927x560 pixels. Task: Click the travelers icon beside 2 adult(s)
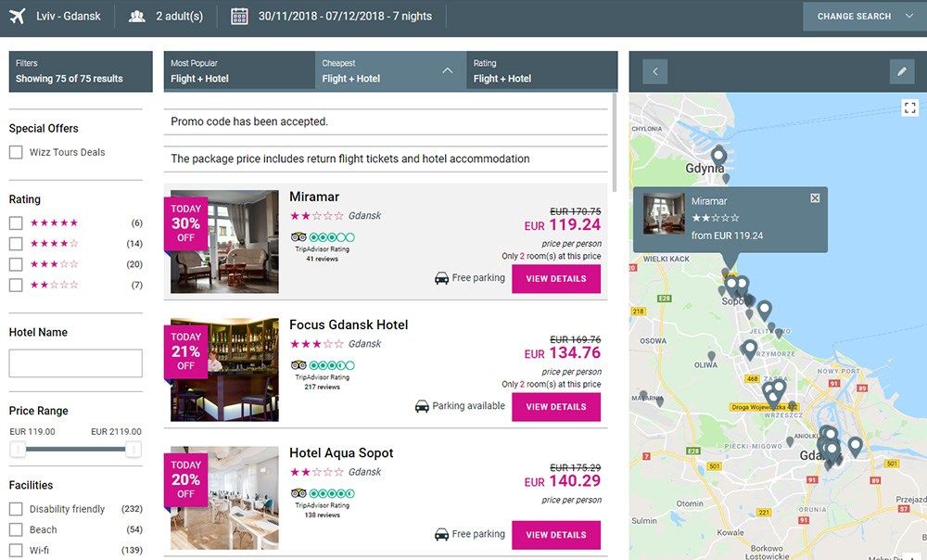138,16
